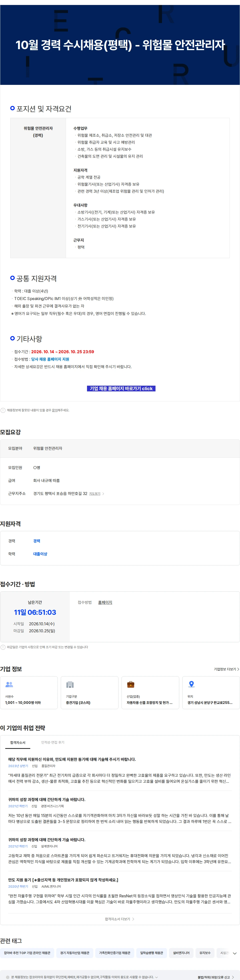Open the 설계엔지니어 성장 과정 essay
The image size is (240, 980).
coord(46,840)
